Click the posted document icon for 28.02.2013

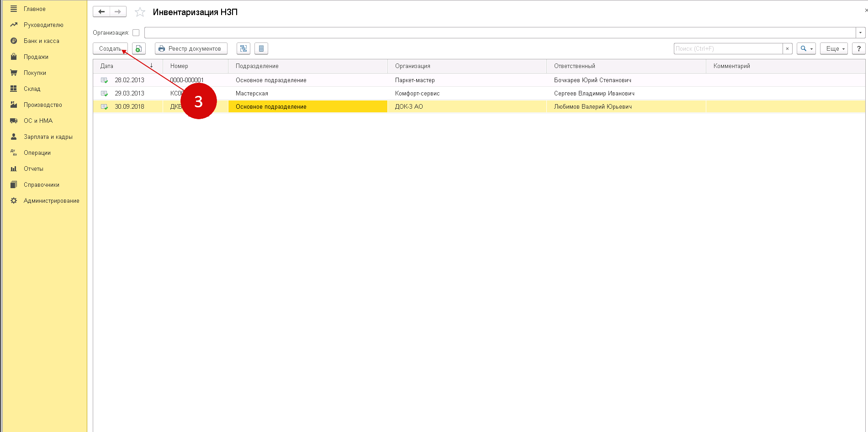point(104,80)
